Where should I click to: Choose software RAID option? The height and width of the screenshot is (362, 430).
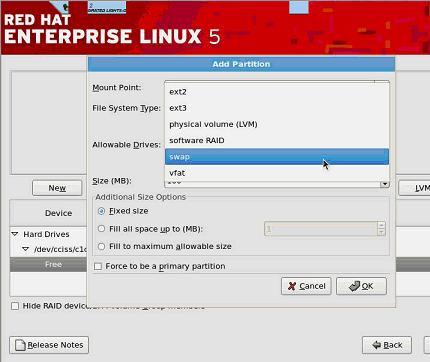pyautogui.click(x=277, y=140)
